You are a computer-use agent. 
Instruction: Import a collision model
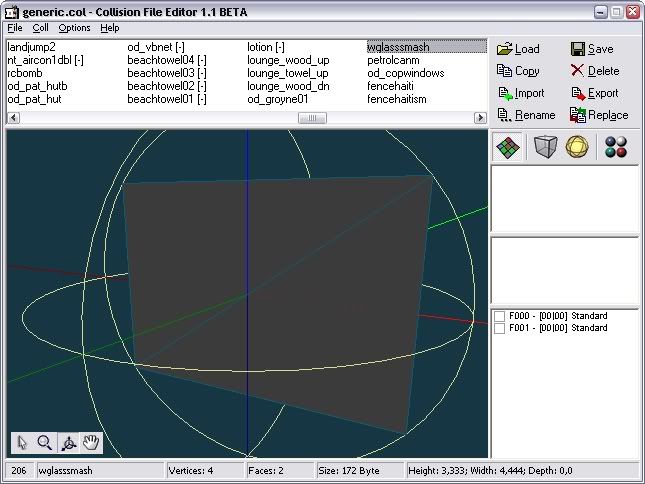click(x=521, y=93)
